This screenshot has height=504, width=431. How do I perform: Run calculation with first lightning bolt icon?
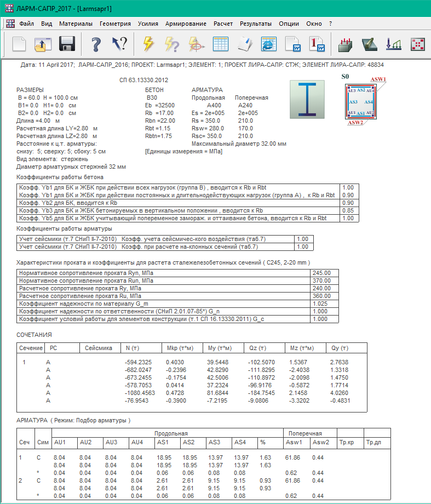click(x=148, y=44)
